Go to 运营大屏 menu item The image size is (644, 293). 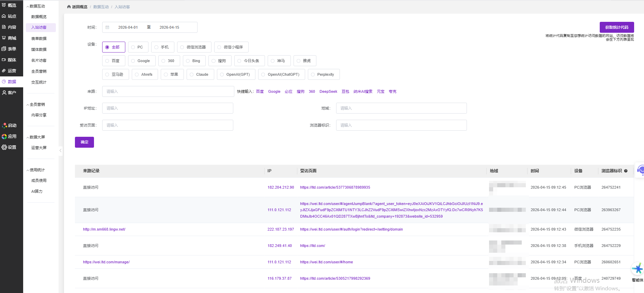click(x=39, y=148)
